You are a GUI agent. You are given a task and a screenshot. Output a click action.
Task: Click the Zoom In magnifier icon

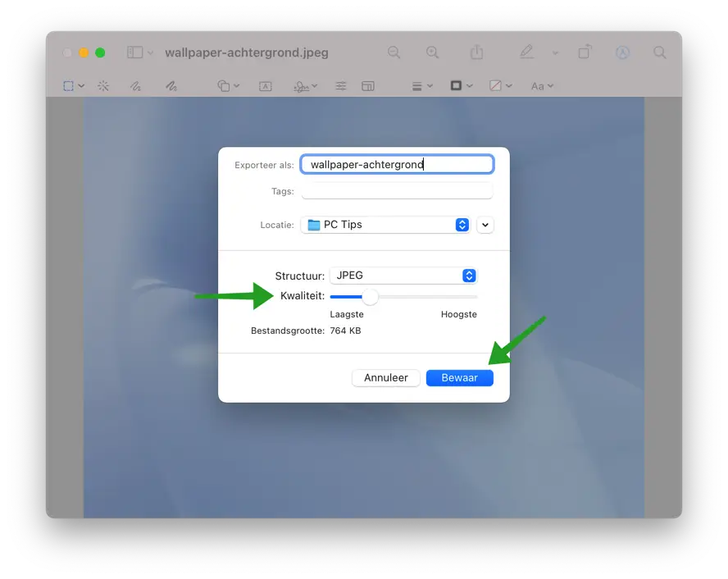pyautogui.click(x=432, y=52)
